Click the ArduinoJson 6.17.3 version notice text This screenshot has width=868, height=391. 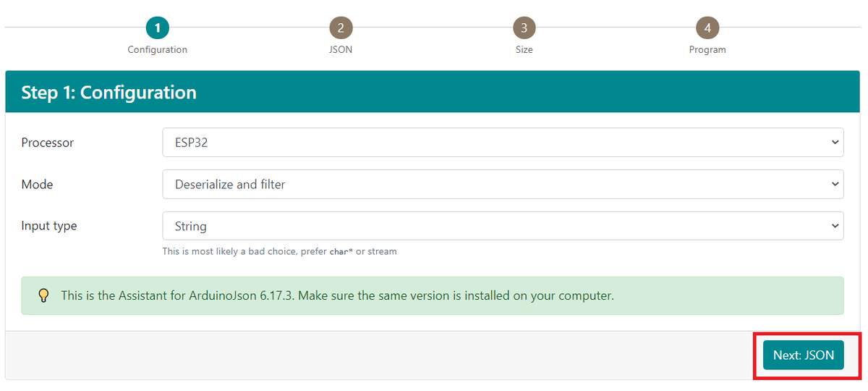[x=338, y=295]
